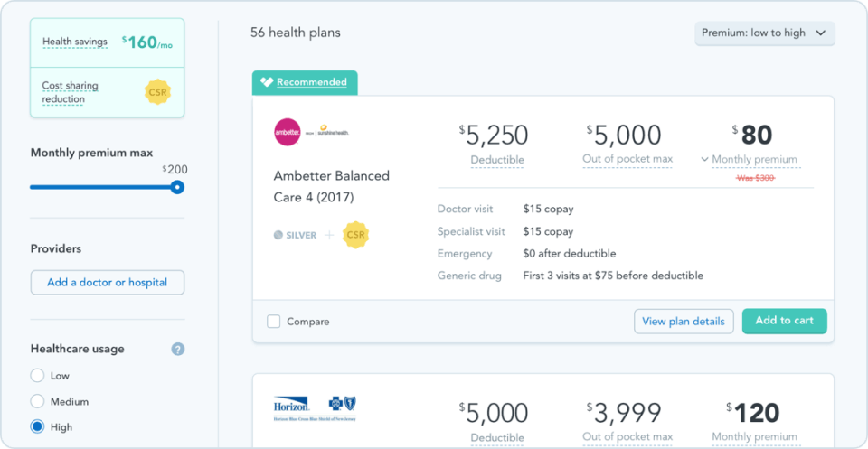
Task: Expand the Monthly premium chevron on Ambetter plan
Action: coord(704,160)
